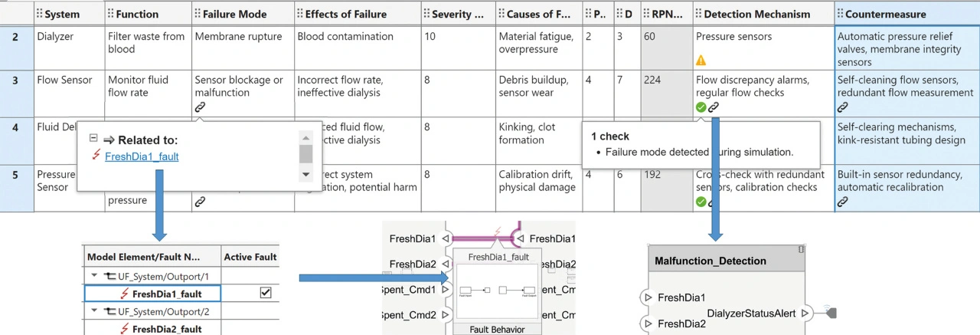Viewport: 980px width, 335px height.
Task: Select the FreshDia2_fault tree item
Action: tap(167, 329)
